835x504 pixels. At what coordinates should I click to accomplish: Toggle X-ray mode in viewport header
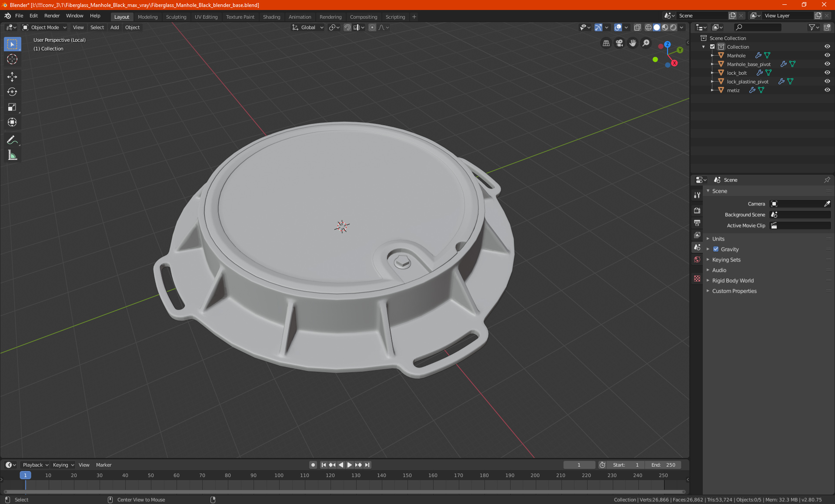(637, 27)
